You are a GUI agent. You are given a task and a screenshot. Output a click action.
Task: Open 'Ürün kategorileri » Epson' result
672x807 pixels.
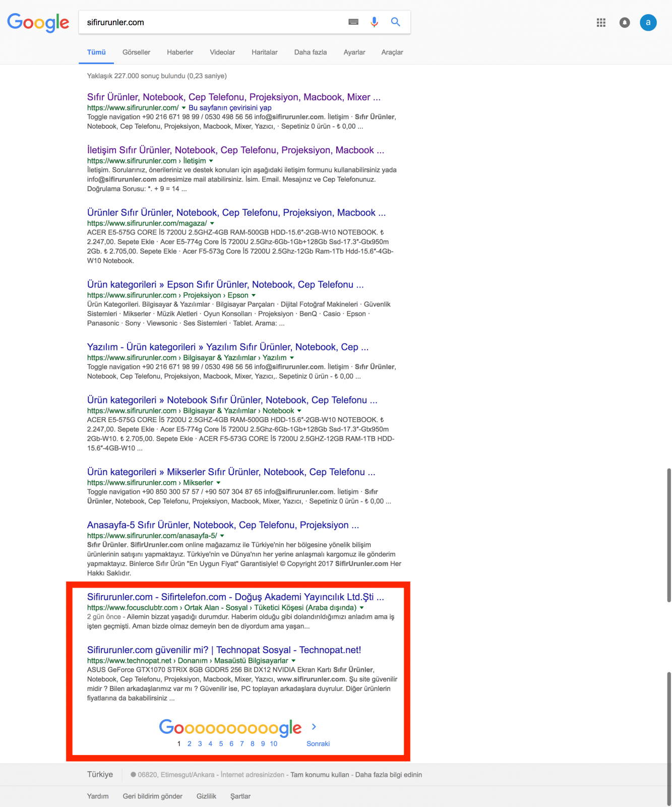coord(225,285)
